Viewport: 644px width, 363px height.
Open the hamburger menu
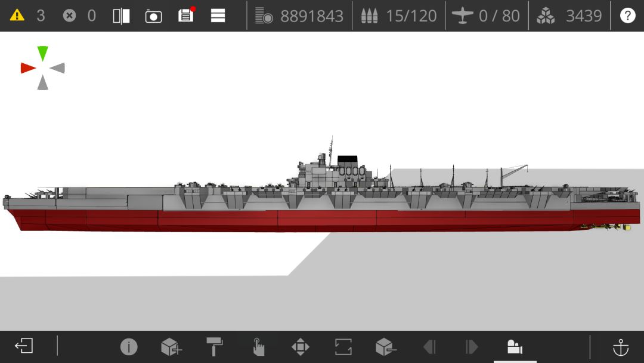pos(218,16)
